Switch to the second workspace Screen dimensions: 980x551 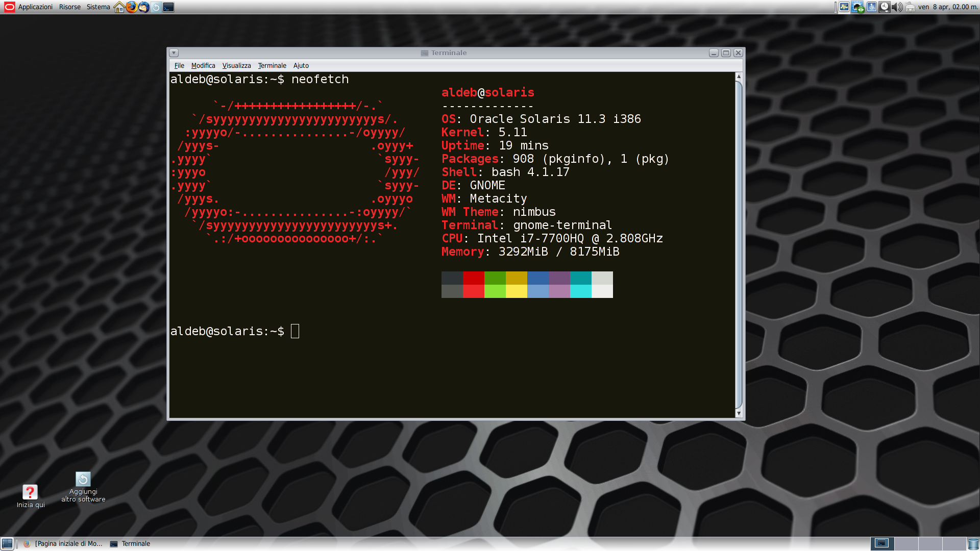[x=906, y=543]
